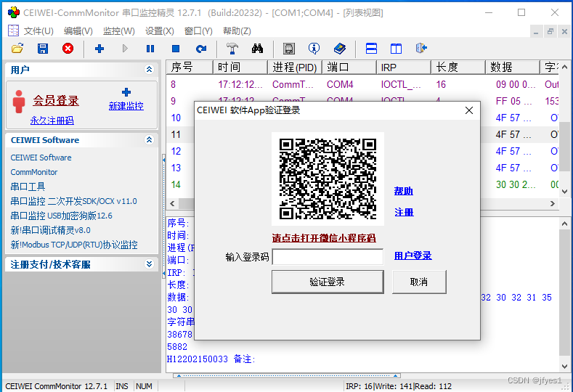Switch to vertical split view icon
This screenshot has height=392, width=573.
pyautogui.click(x=396, y=48)
